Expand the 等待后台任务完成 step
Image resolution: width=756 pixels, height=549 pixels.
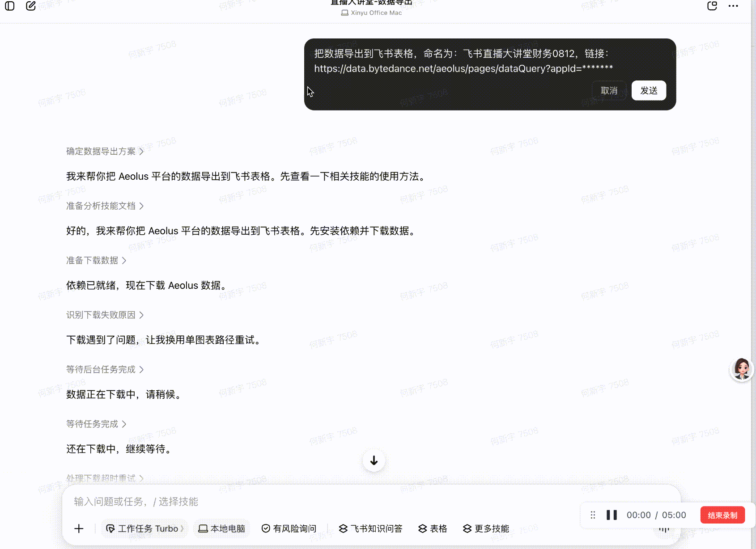click(x=105, y=370)
